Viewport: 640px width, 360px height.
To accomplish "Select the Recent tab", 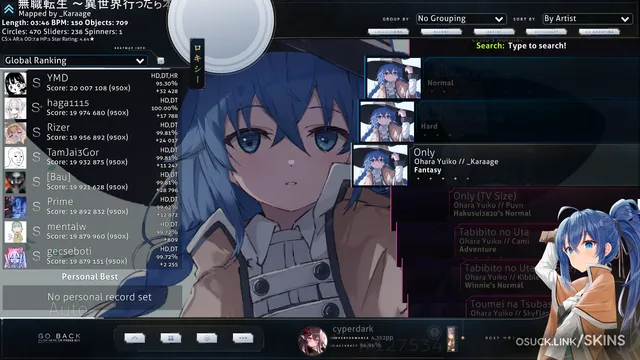I will [441, 31].
